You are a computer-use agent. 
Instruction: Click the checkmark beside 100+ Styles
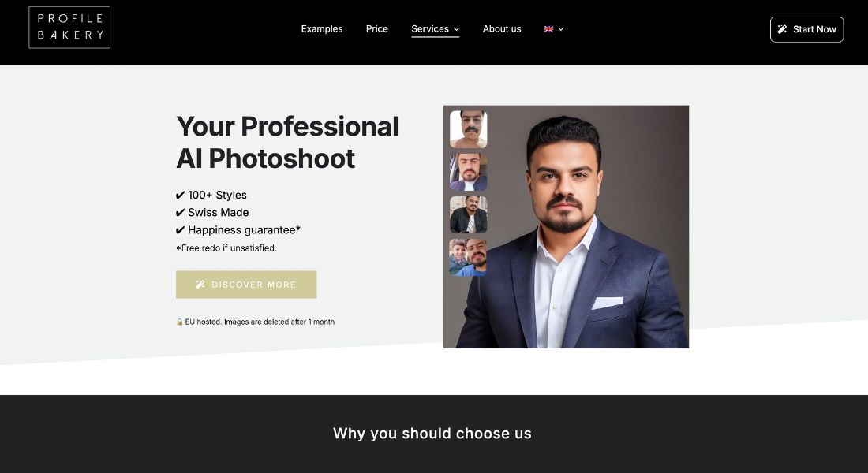(x=180, y=196)
